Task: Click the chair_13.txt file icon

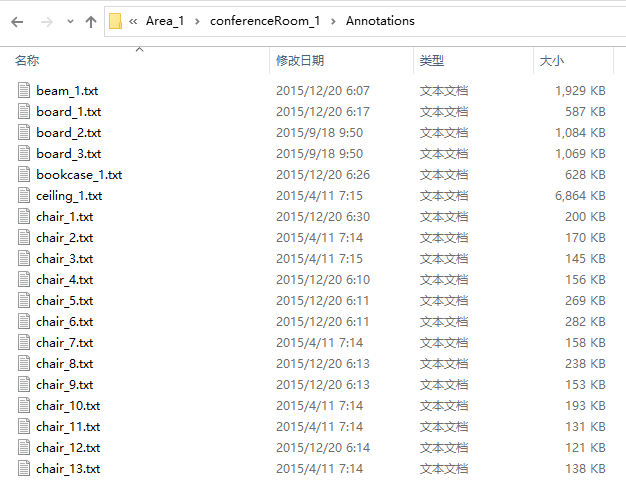Action: (24, 468)
